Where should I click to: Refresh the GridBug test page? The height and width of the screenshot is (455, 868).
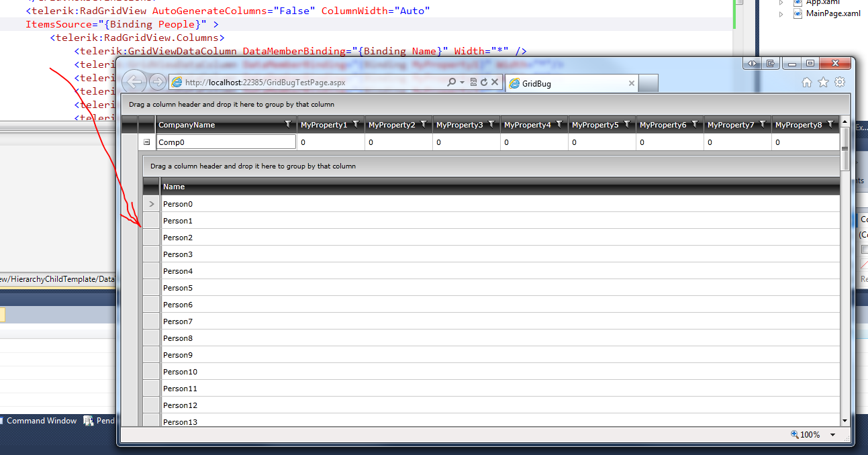[483, 83]
